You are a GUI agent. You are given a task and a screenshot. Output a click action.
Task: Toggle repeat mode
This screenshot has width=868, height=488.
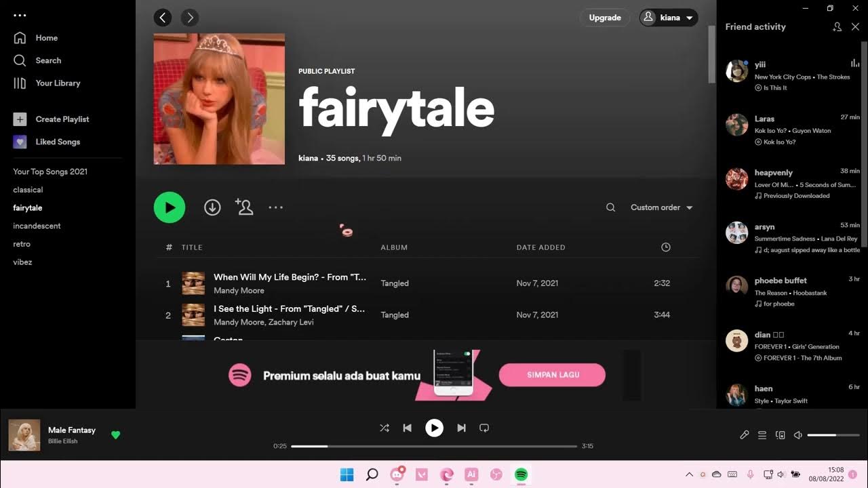[x=484, y=428]
